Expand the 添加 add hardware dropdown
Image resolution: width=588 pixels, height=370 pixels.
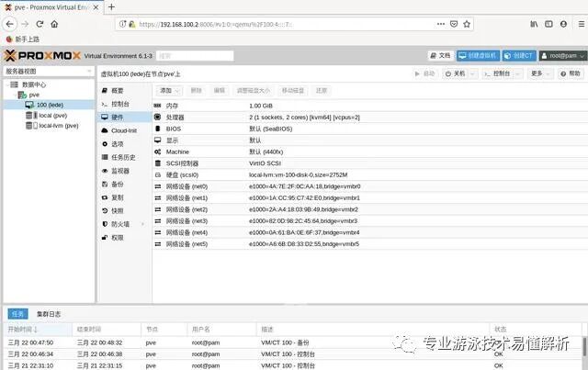[x=168, y=91]
